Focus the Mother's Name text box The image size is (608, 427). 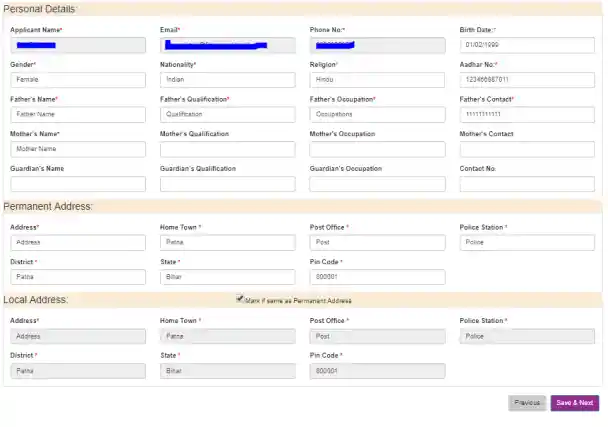[77, 149]
